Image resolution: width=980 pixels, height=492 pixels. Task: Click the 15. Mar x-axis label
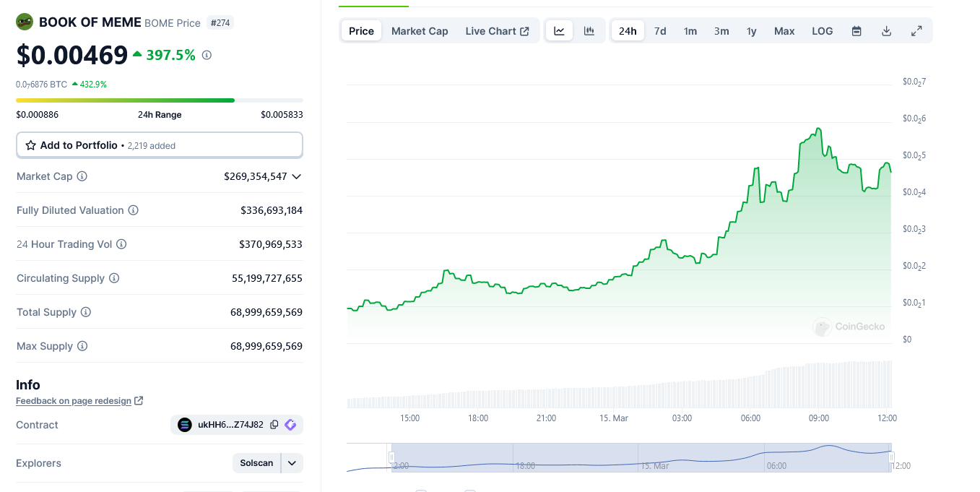point(615,418)
